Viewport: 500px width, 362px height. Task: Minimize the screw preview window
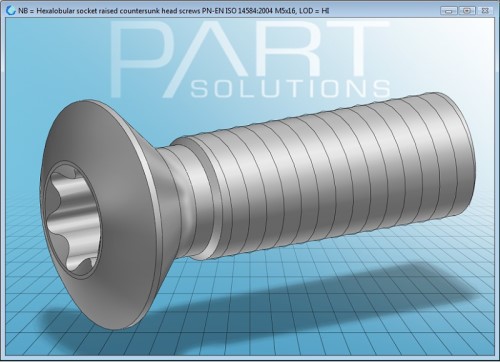(x=448, y=11)
